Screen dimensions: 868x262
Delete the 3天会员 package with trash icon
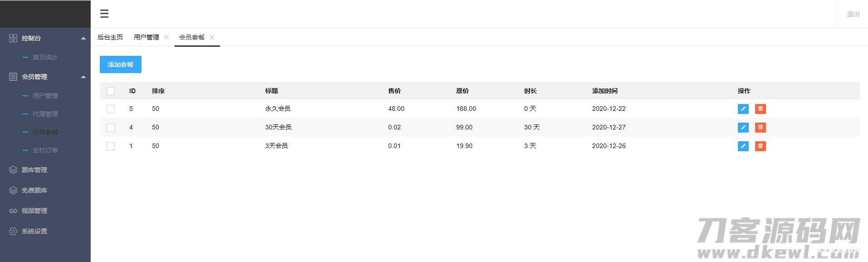click(760, 146)
